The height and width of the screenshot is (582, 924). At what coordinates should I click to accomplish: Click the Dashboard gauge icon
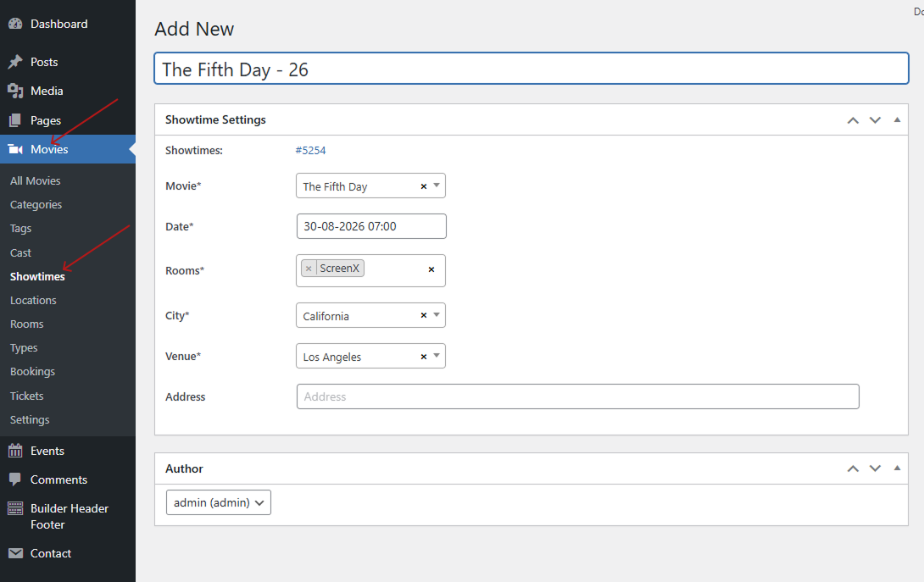15,24
